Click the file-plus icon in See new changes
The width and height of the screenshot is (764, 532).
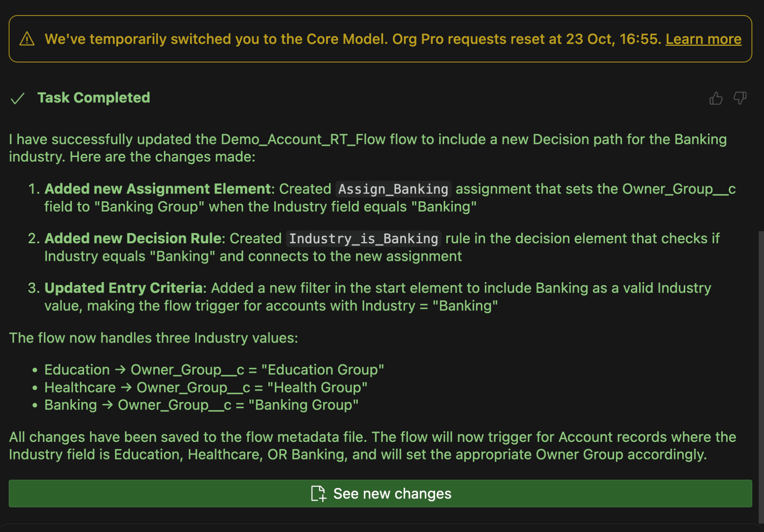pyautogui.click(x=318, y=493)
